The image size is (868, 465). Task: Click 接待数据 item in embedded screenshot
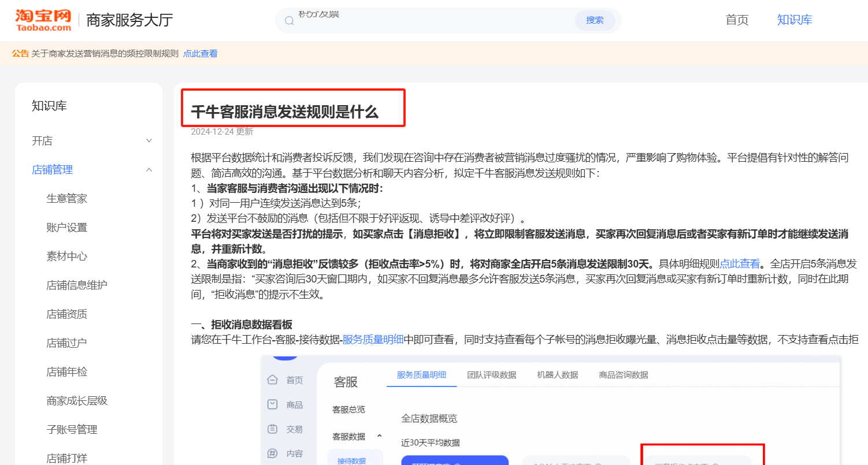pos(351,460)
